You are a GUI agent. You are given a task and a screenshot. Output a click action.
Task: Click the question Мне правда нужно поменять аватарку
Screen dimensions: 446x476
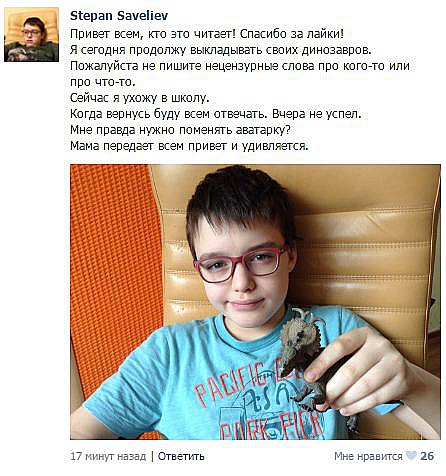click(180, 130)
